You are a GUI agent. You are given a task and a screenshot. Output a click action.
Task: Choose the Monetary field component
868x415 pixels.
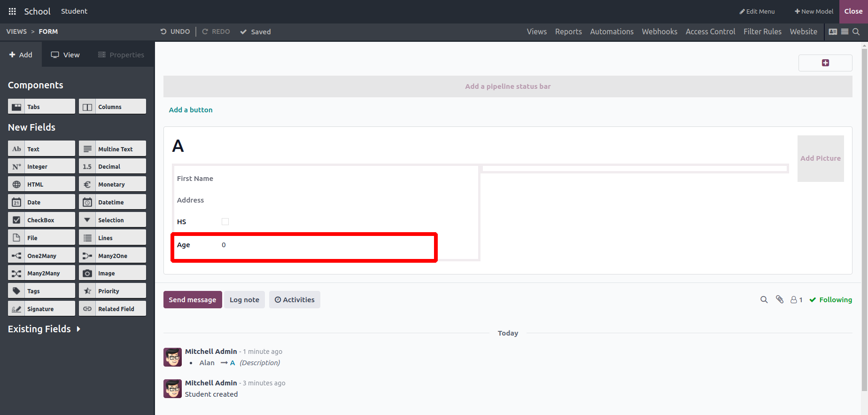[112, 184]
